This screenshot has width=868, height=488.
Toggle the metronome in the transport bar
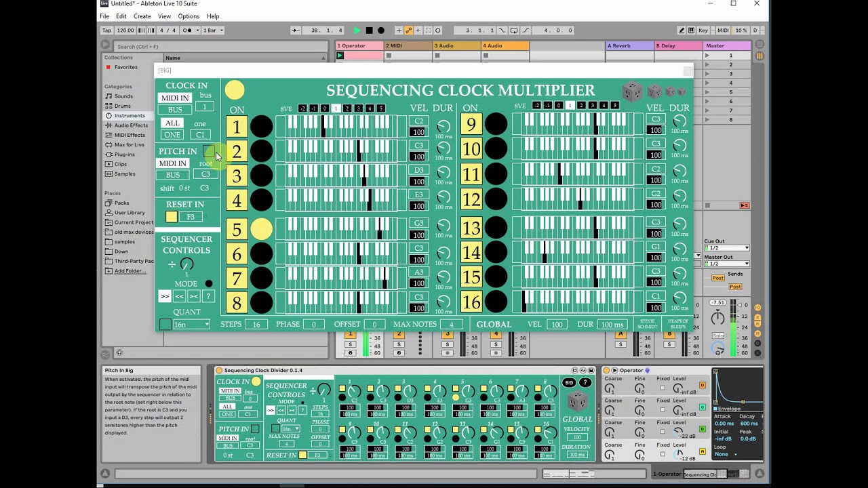(187, 30)
